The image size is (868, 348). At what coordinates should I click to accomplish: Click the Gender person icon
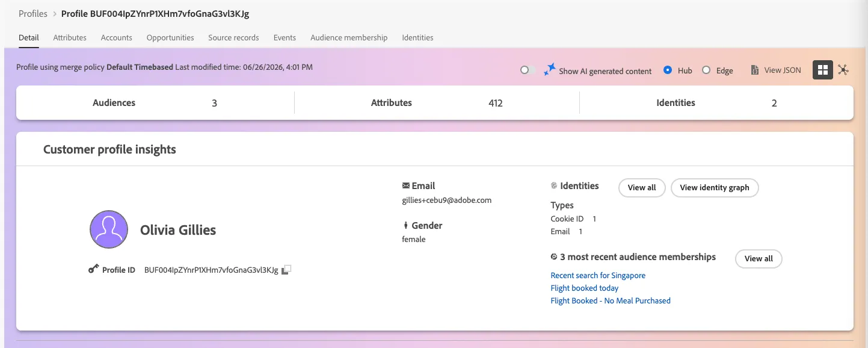406,226
